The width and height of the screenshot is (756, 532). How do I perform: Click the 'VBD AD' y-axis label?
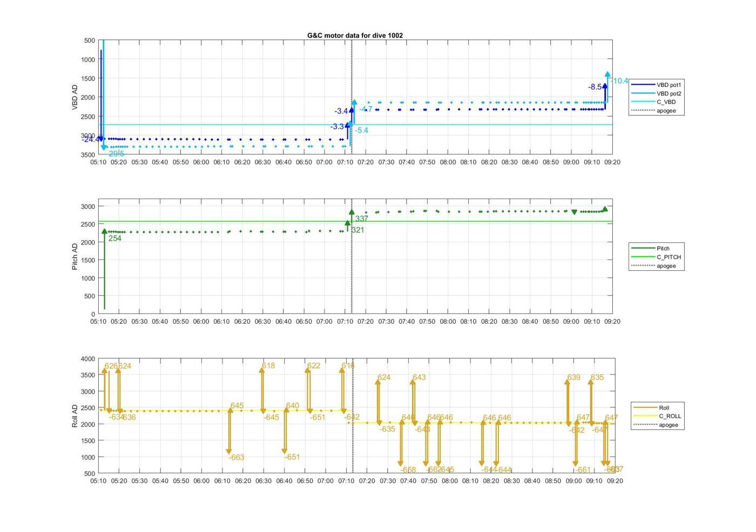coord(75,97)
